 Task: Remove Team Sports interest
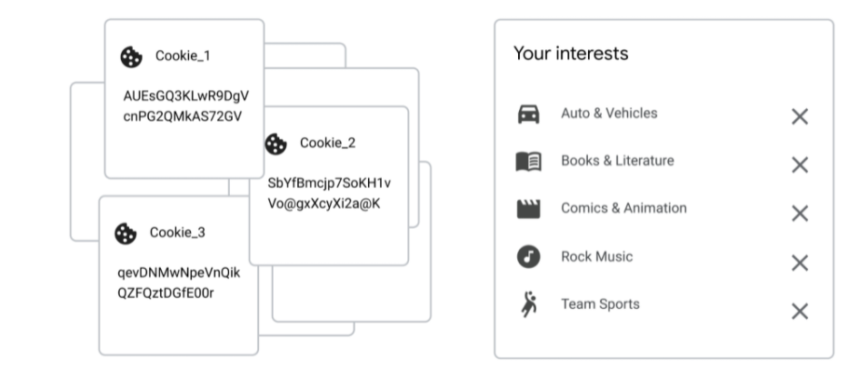point(800,311)
